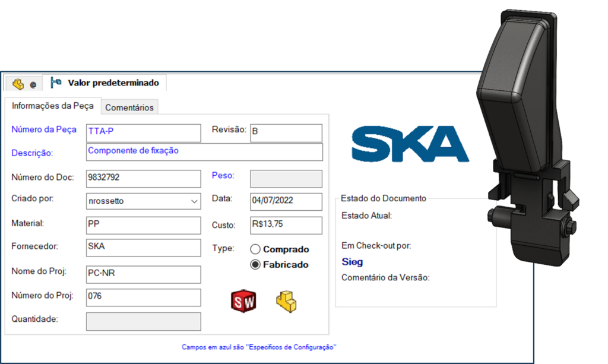The height and width of the screenshot is (364, 608).
Task: Click into the Descrição text field
Action: pos(204,152)
